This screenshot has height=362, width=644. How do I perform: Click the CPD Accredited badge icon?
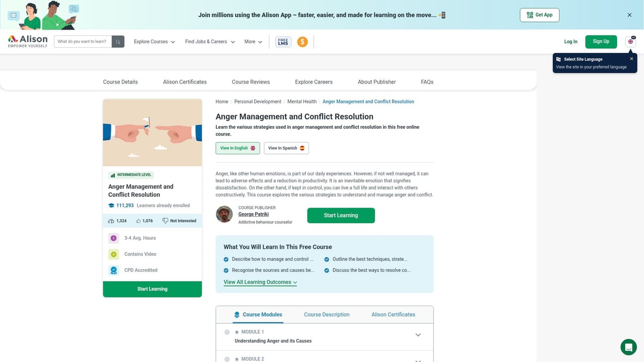coord(113,270)
